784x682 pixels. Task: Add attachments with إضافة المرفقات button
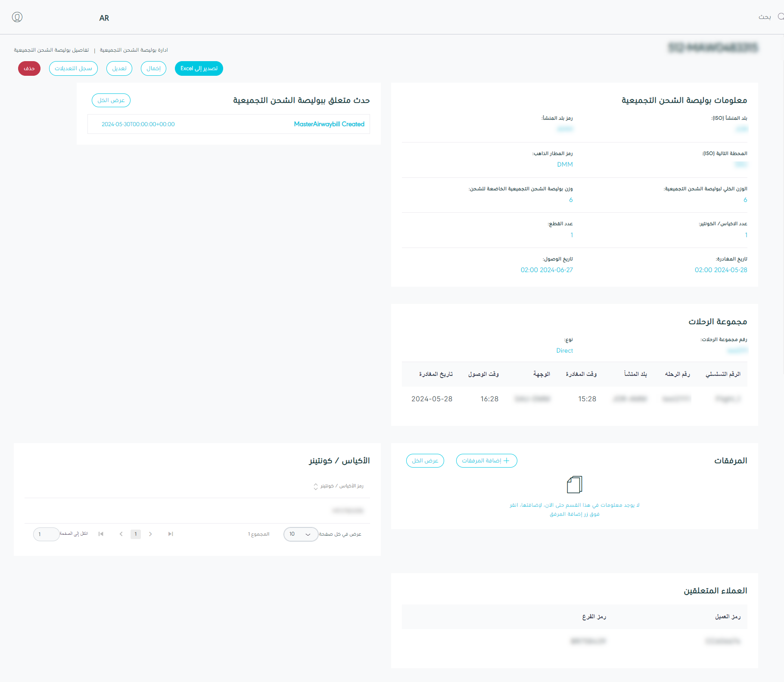(486, 461)
